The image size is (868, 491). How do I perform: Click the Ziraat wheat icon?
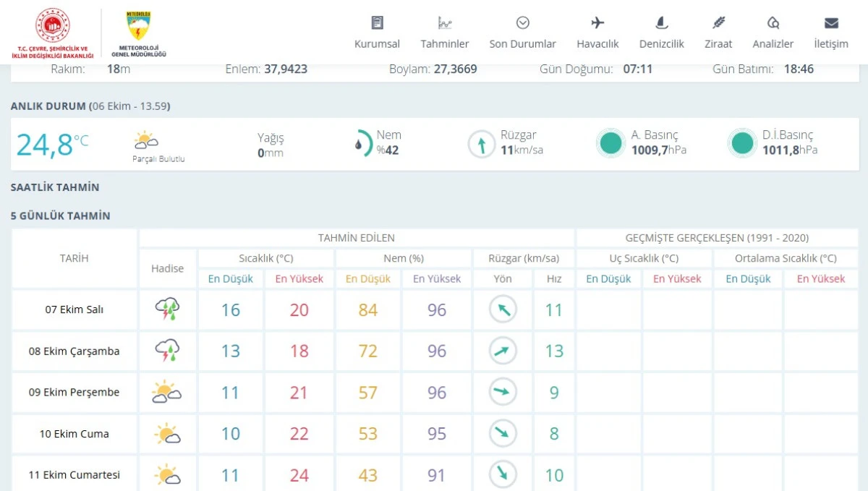click(x=718, y=22)
